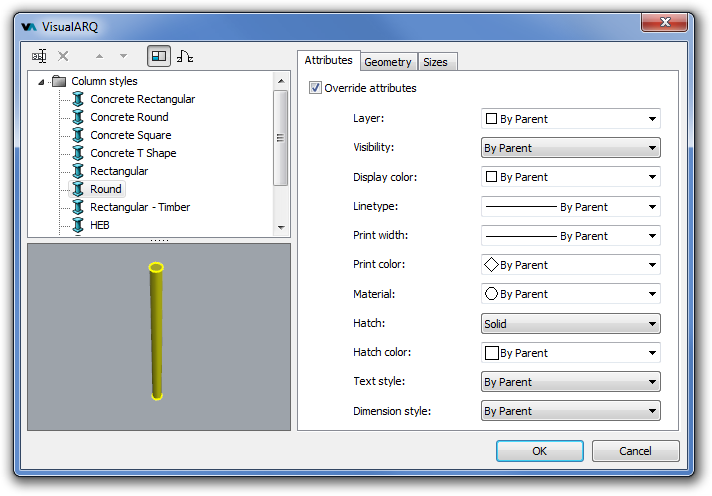712x496 pixels.
Task: Click the yellow column 3D preview
Action: 156,331
